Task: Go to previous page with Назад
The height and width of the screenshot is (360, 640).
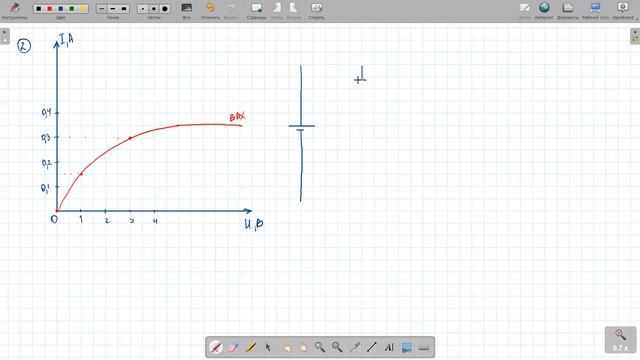Action: click(277, 7)
